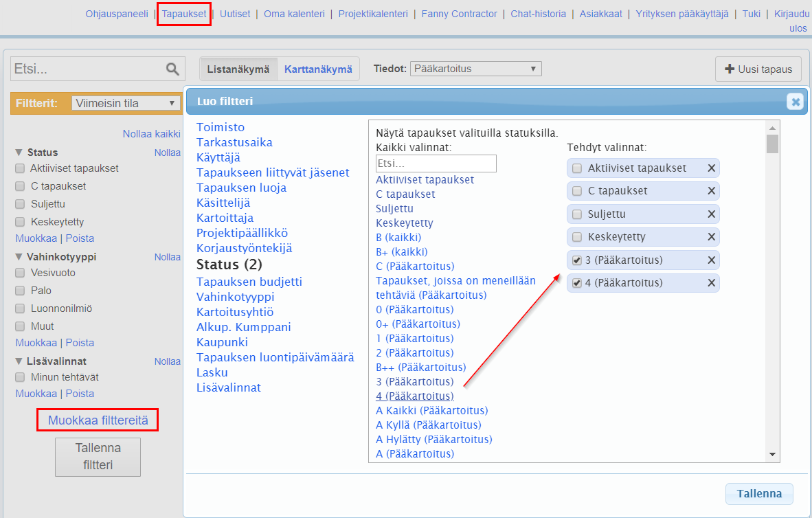Collapse the Vahinkotyyppi filter section
812x518 pixels.
coord(19,257)
